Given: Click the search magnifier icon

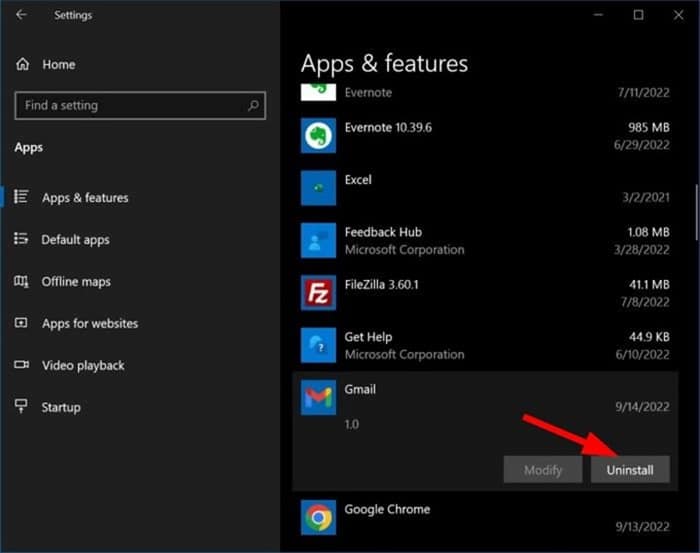Looking at the screenshot, I should pyautogui.click(x=253, y=105).
